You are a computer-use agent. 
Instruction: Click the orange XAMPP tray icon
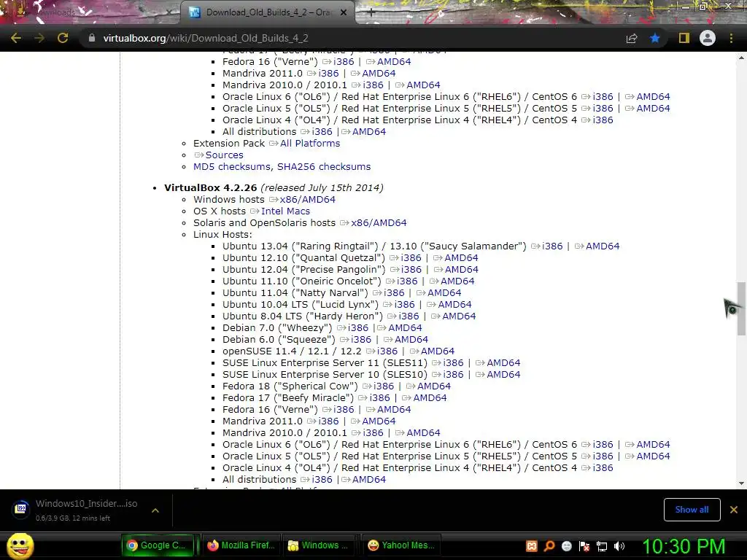(x=532, y=546)
